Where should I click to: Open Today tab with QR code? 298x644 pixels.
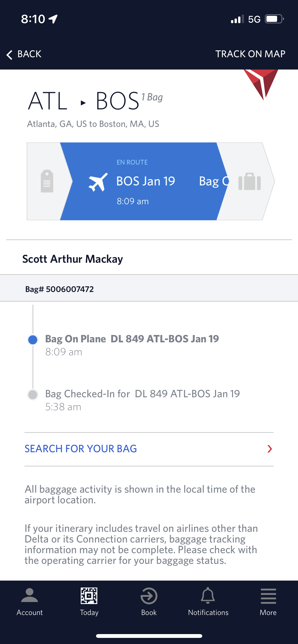click(x=89, y=602)
